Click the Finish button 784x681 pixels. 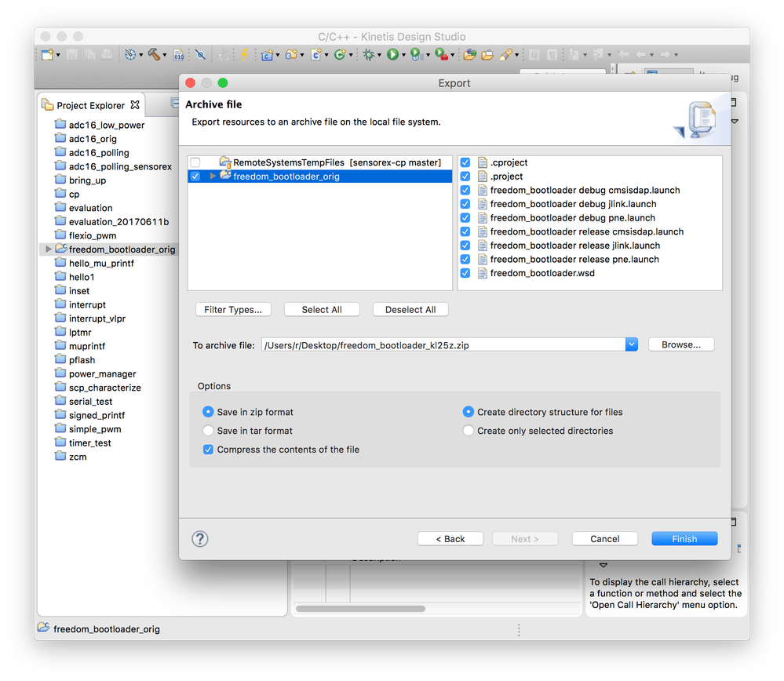(x=684, y=538)
